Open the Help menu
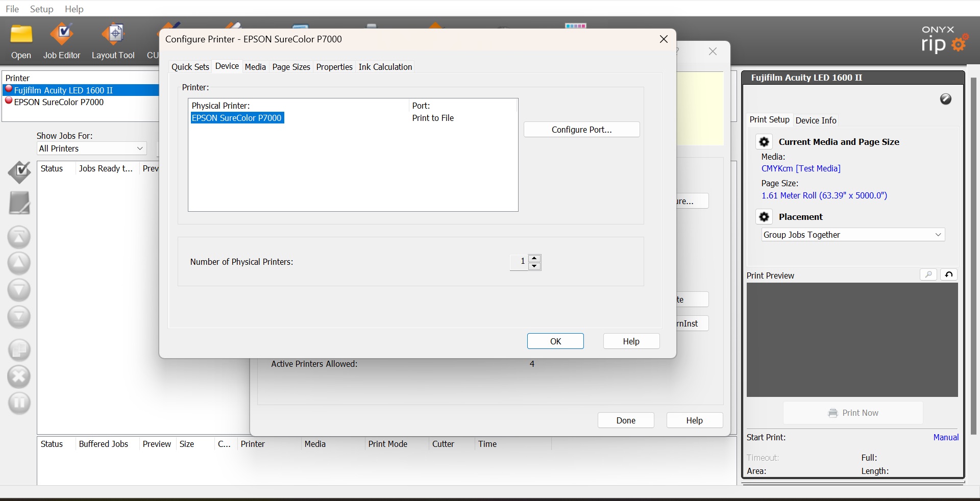Viewport: 980px width, 501px height. click(74, 9)
